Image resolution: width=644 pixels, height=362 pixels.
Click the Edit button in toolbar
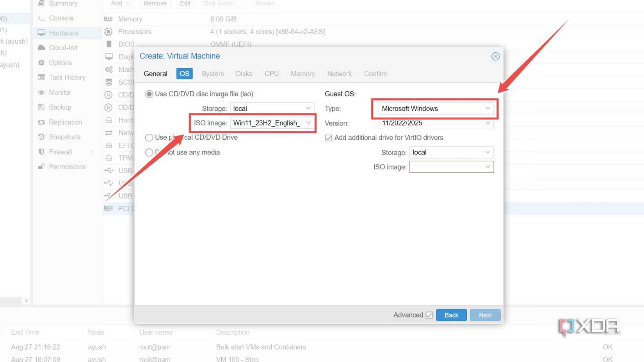click(x=185, y=4)
